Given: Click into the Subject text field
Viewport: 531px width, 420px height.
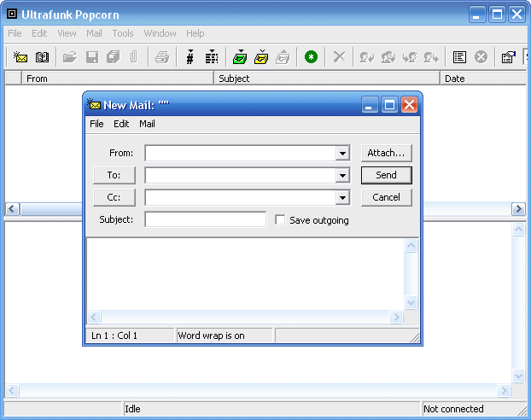Looking at the screenshot, I should tap(205, 220).
